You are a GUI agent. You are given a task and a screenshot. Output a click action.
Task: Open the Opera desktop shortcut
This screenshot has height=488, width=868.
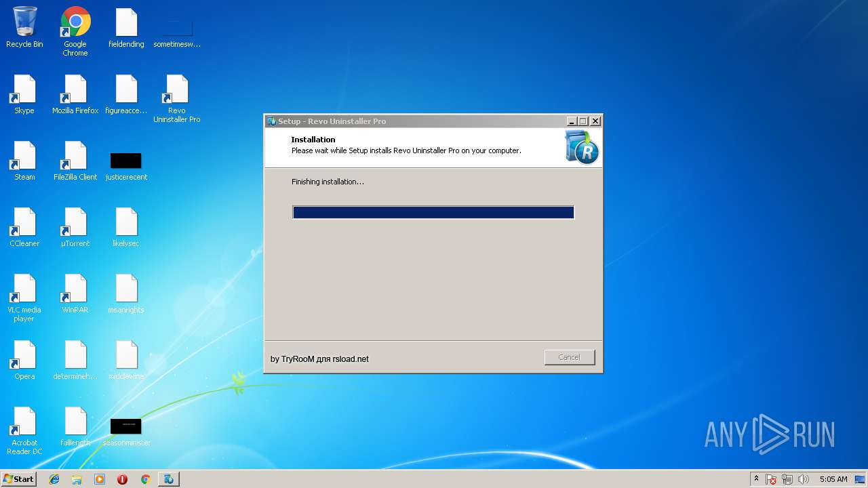click(24, 361)
